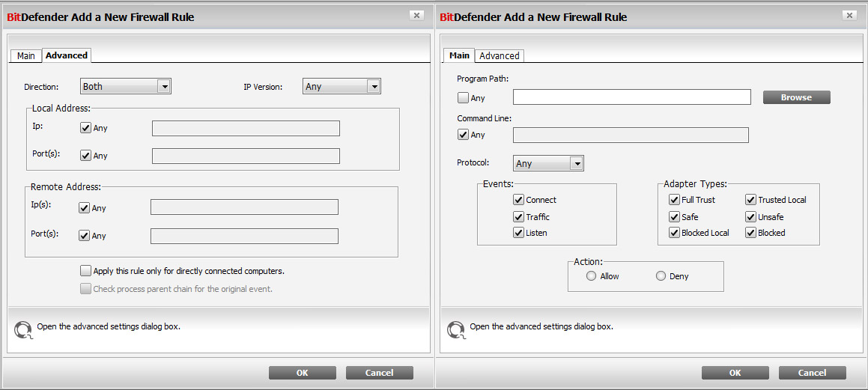Open the Direction dropdown set to Both
Screen dimensions: 868x390
click(126, 86)
